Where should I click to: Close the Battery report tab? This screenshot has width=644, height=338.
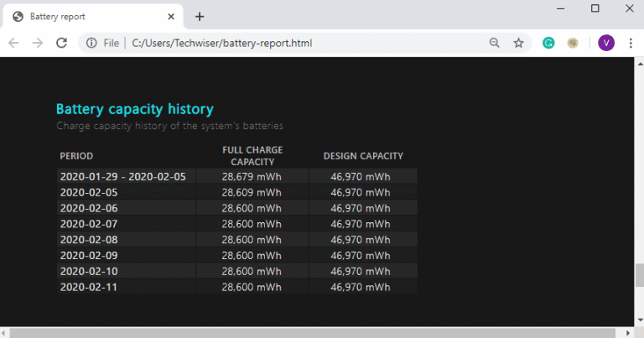click(x=171, y=17)
